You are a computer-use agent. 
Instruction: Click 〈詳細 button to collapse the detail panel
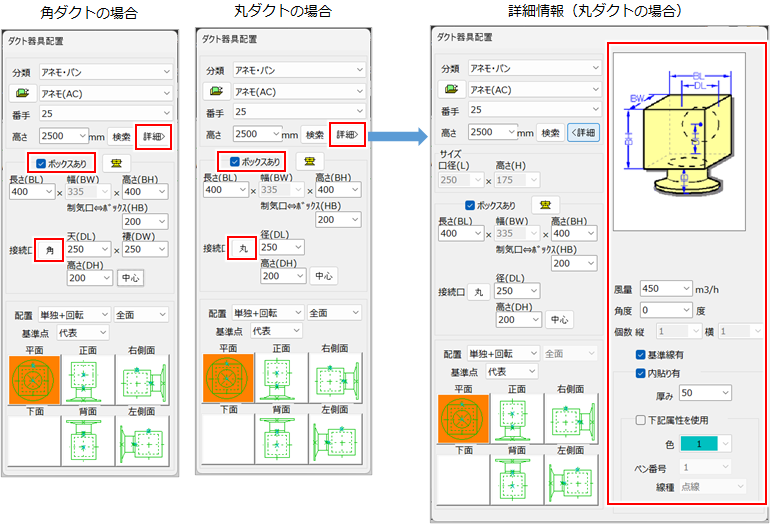pos(583,132)
